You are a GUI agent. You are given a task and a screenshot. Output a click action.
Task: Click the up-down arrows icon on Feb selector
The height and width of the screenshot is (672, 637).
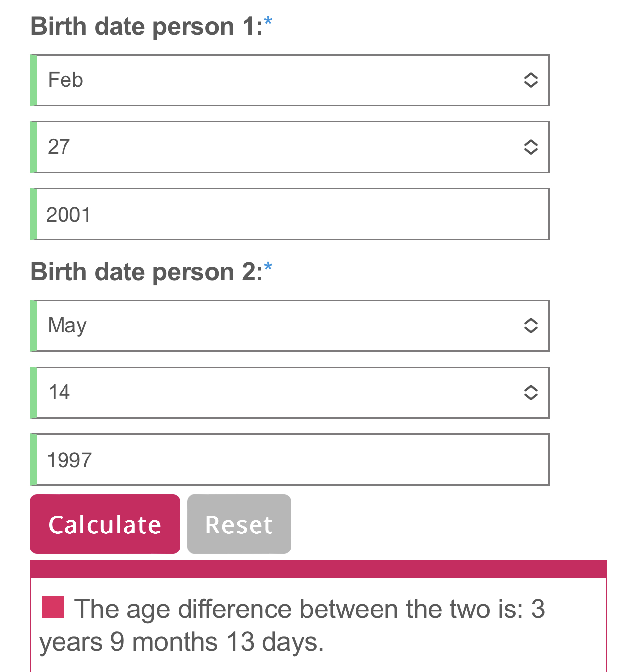pyautogui.click(x=531, y=80)
